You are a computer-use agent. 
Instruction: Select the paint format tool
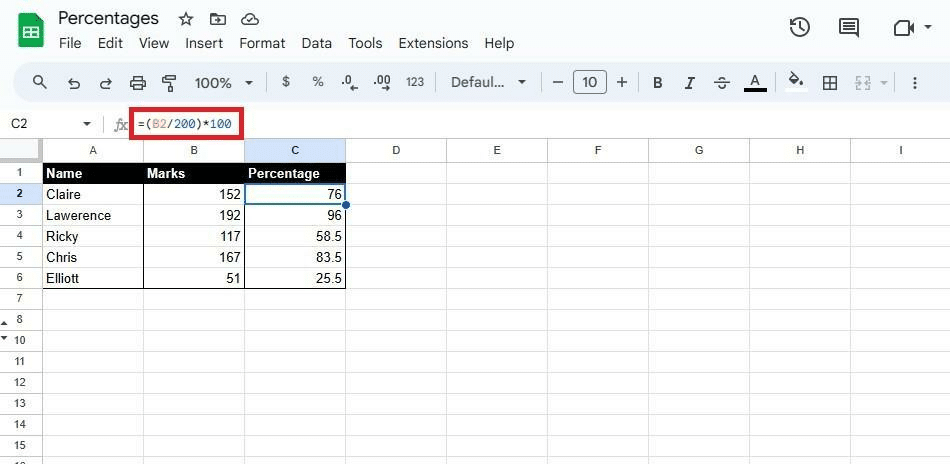point(169,83)
